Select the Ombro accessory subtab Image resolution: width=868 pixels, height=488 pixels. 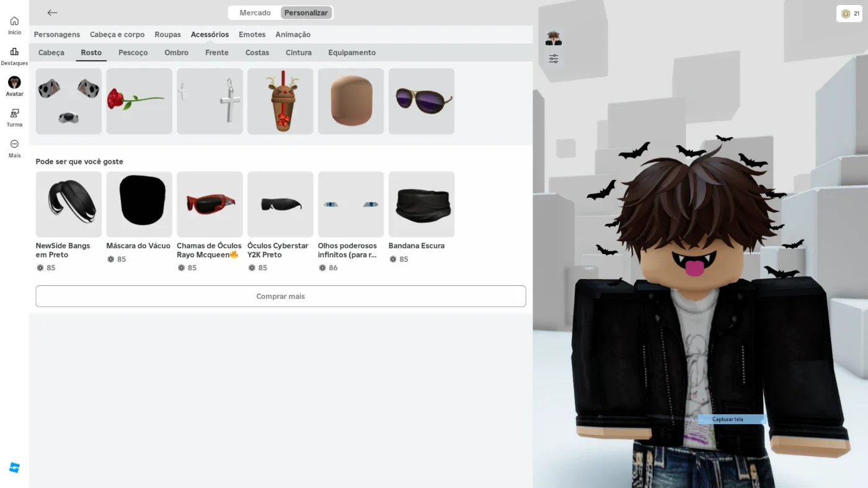click(177, 53)
